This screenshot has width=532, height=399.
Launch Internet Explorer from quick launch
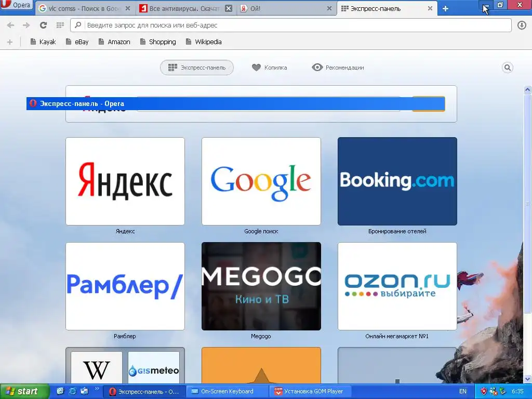tap(72, 391)
